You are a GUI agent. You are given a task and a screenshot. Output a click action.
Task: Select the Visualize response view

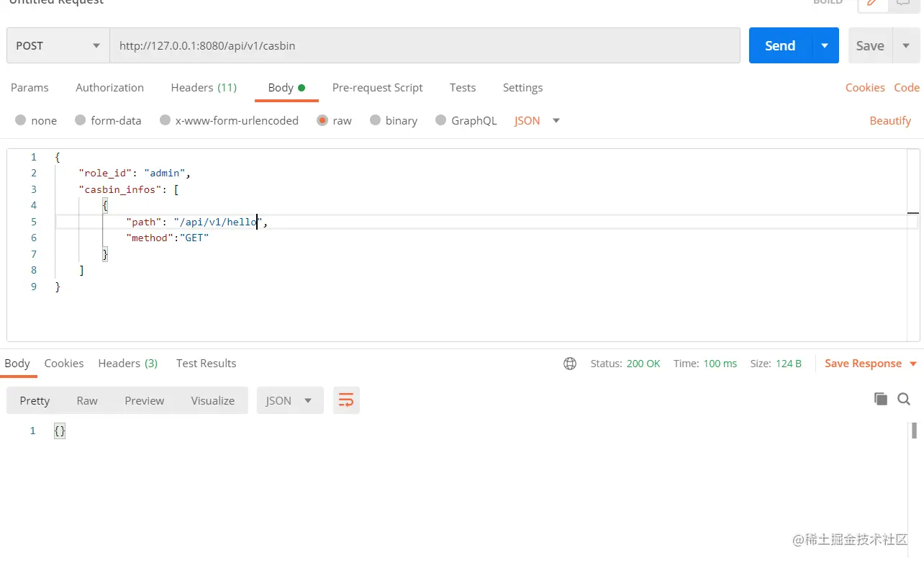tap(213, 400)
